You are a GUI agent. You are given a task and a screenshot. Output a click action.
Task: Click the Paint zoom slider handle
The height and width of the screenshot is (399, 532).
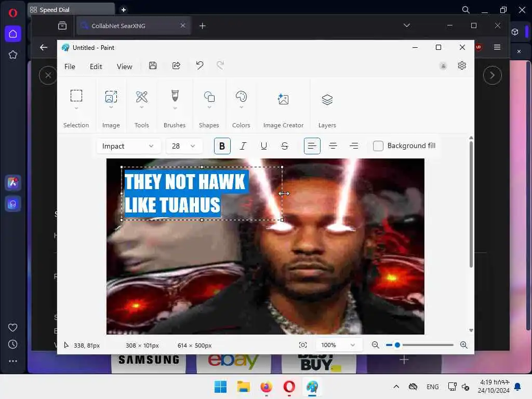pyautogui.click(x=397, y=345)
